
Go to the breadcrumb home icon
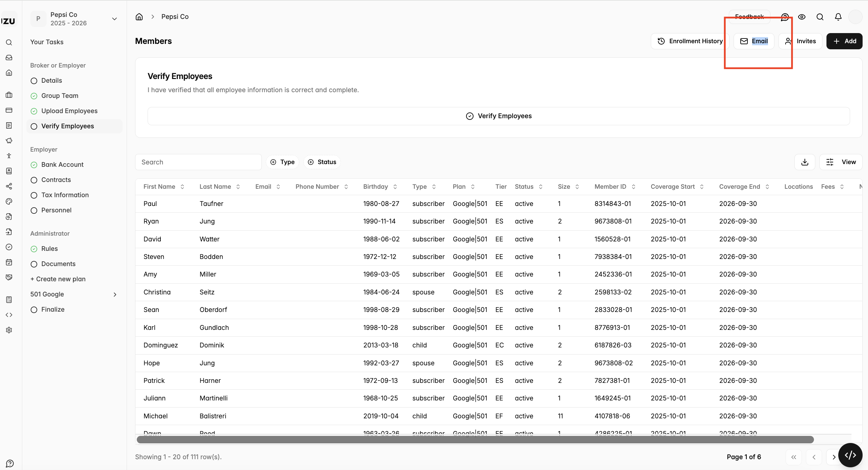point(139,17)
